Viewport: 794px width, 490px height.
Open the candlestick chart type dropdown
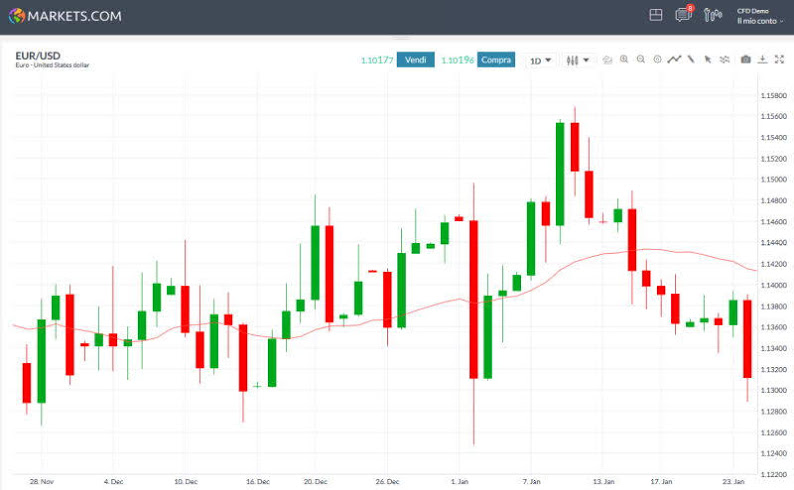[x=577, y=60]
